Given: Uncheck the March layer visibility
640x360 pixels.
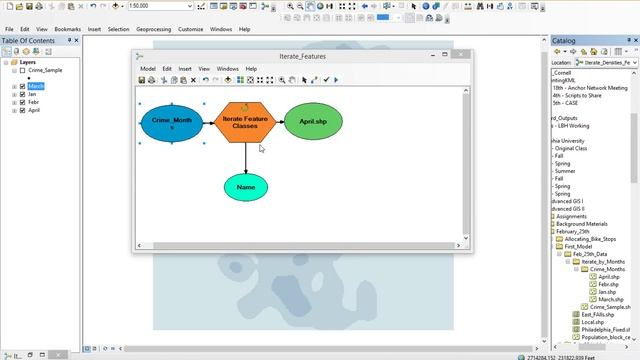Looking at the screenshot, I should (22, 87).
